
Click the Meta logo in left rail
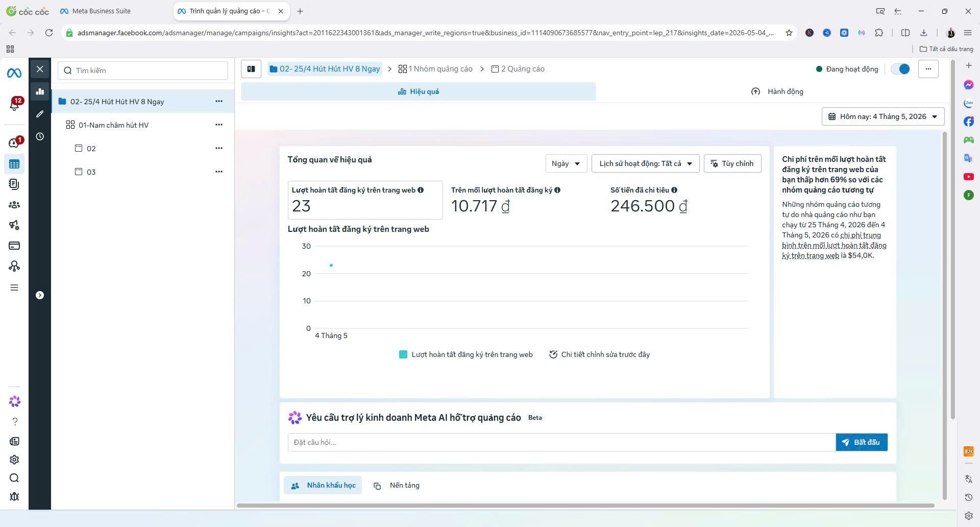click(x=14, y=74)
